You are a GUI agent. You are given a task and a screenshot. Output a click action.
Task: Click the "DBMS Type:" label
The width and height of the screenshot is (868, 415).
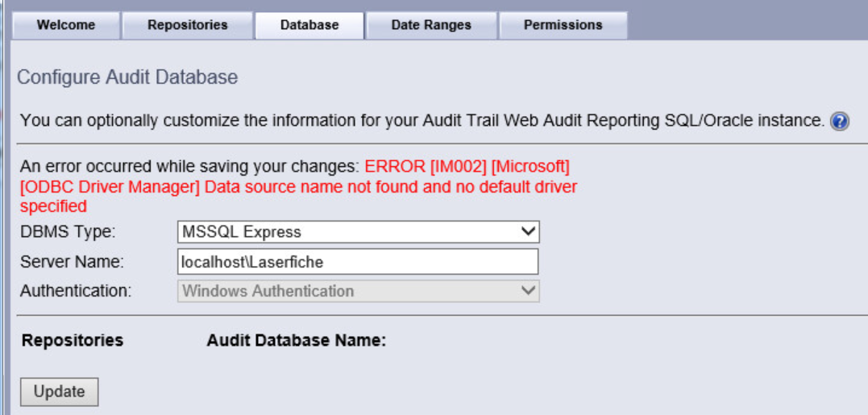tap(68, 232)
